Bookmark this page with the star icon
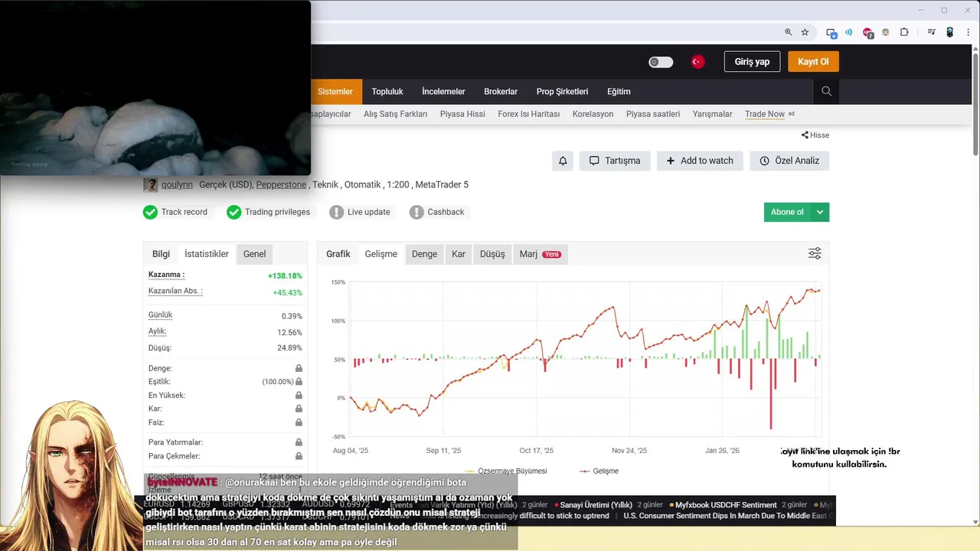Image resolution: width=980 pixels, height=551 pixels. (805, 32)
